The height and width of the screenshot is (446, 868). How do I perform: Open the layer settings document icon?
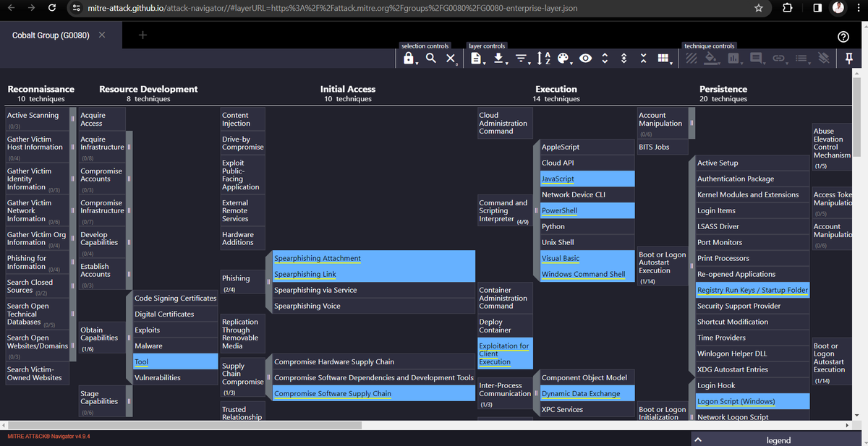pos(477,59)
